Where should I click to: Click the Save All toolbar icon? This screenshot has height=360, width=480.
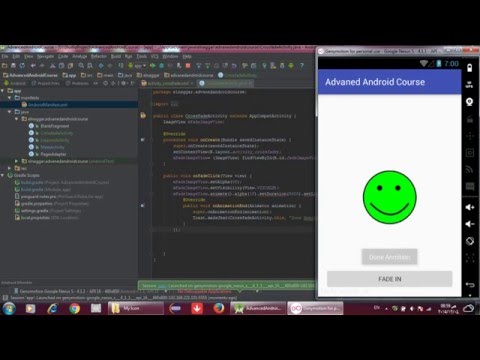coord(13,66)
